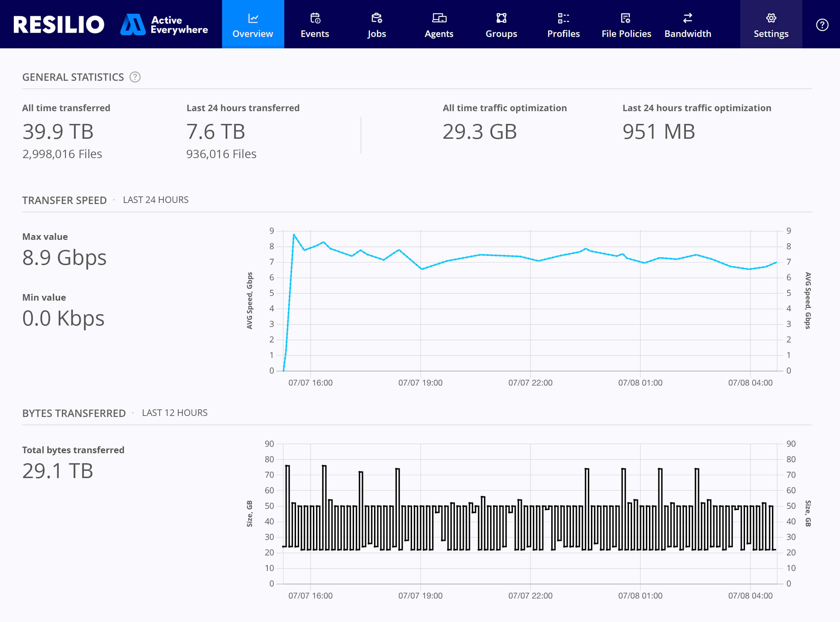
Task: Expand the Transfer Speed chart time range
Action: click(x=155, y=201)
